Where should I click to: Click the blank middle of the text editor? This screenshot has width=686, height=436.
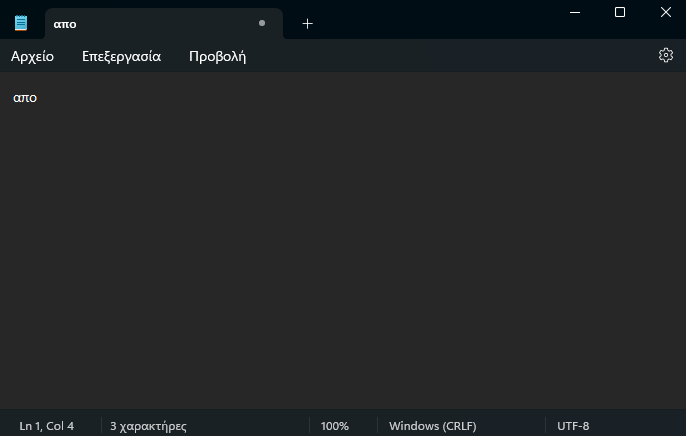point(343,250)
